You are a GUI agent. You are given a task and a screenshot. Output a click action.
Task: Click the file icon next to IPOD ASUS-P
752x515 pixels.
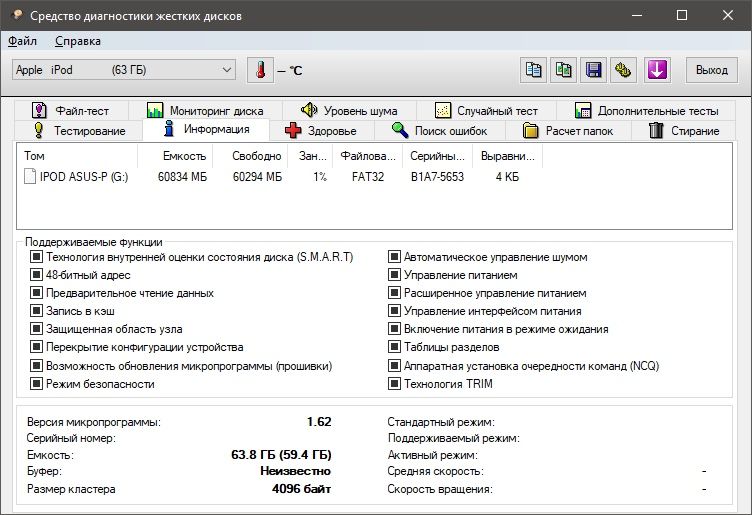coord(30,176)
